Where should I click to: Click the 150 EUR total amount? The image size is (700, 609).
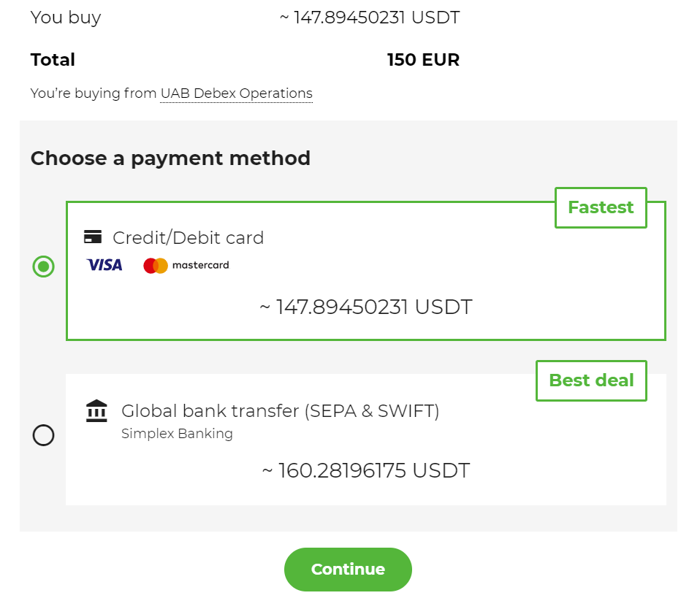(423, 60)
